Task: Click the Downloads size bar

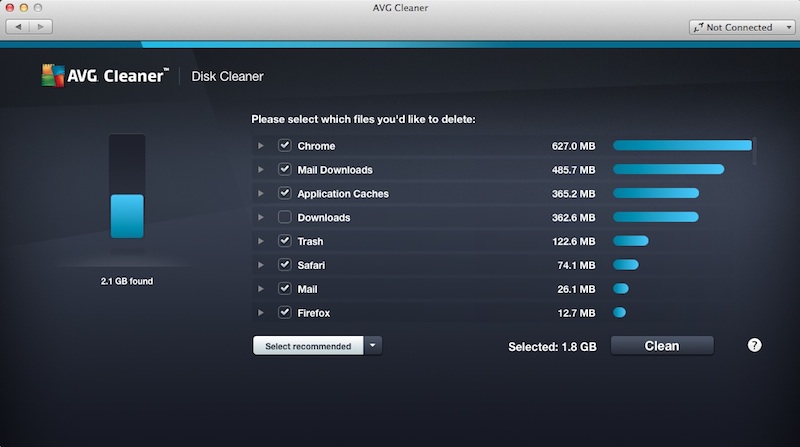Action: [656, 217]
